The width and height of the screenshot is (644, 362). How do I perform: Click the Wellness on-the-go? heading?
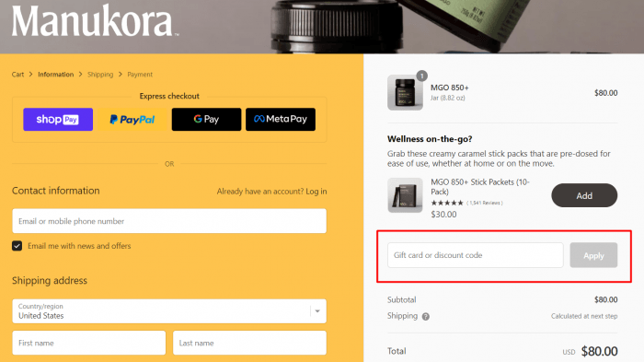pos(430,139)
